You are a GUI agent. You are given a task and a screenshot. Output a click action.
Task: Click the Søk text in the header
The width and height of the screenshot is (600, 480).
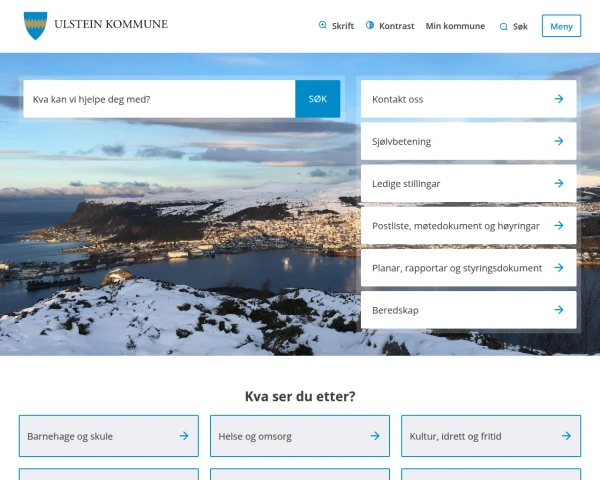[x=520, y=26]
